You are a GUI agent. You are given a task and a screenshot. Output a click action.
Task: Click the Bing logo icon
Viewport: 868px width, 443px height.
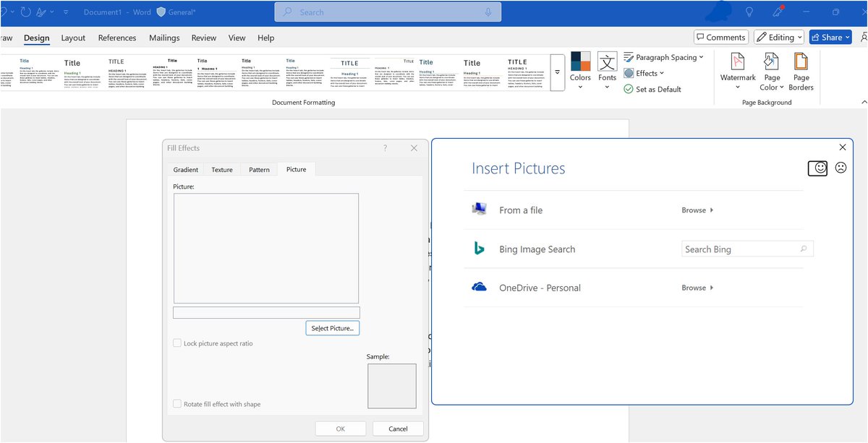pyautogui.click(x=479, y=249)
